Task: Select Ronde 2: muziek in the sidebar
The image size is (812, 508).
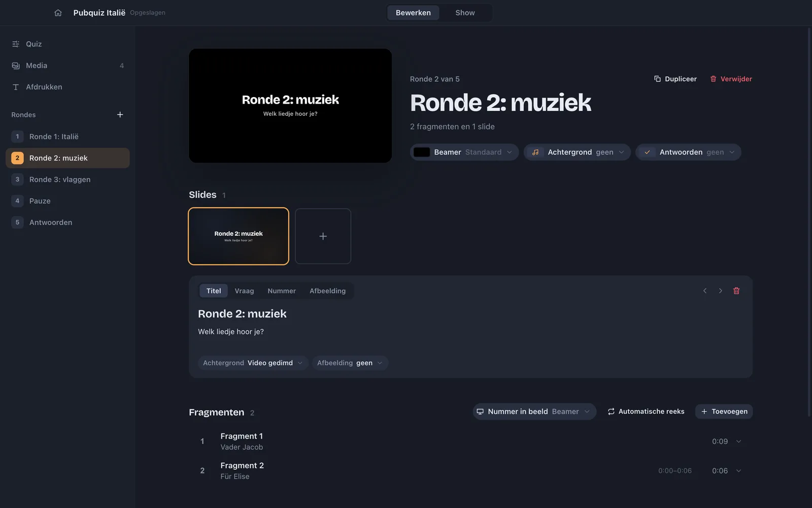Action: coord(67,158)
